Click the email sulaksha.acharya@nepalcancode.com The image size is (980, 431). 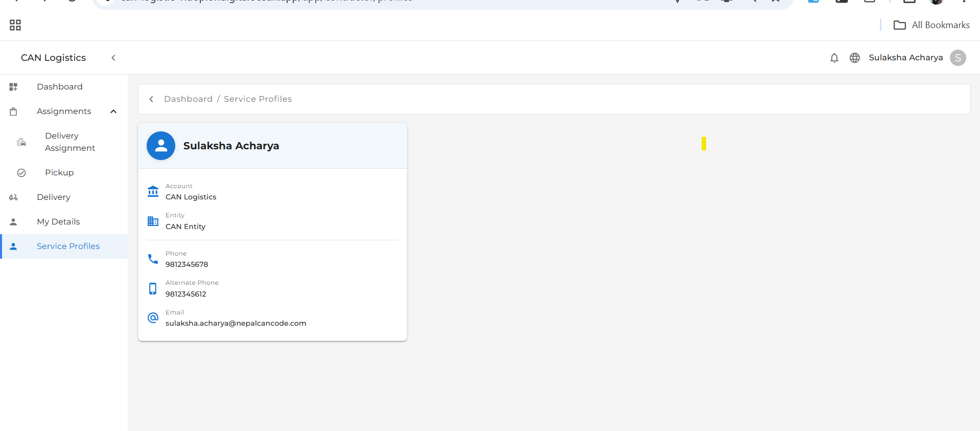pyautogui.click(x=236, y=324)
